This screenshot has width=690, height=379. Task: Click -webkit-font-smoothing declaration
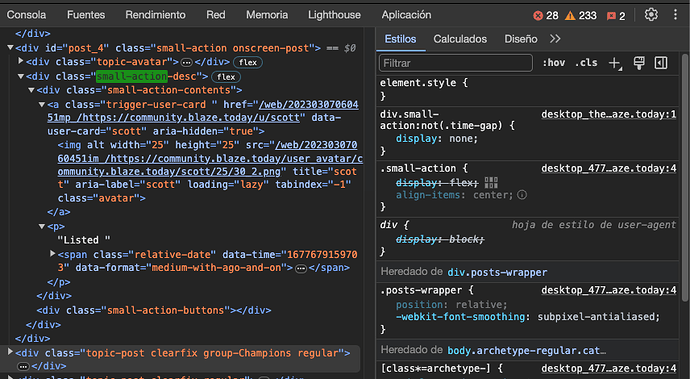point(528,317)
